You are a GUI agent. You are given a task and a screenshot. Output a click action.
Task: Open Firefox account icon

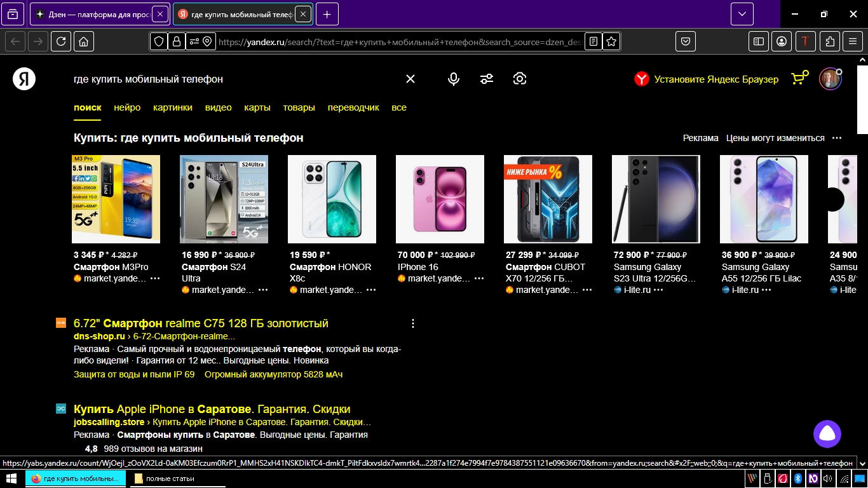782,41
